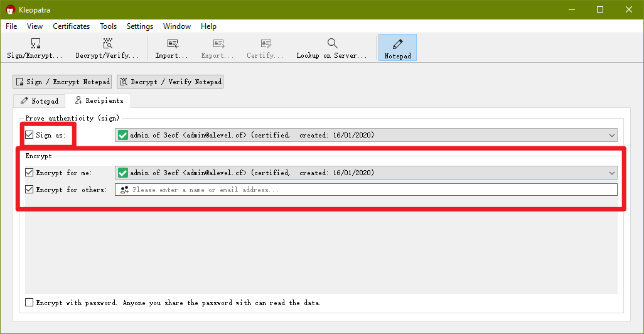
Task: Open the Tools menu
Action: pyautogui.click(x=109, y=26)
